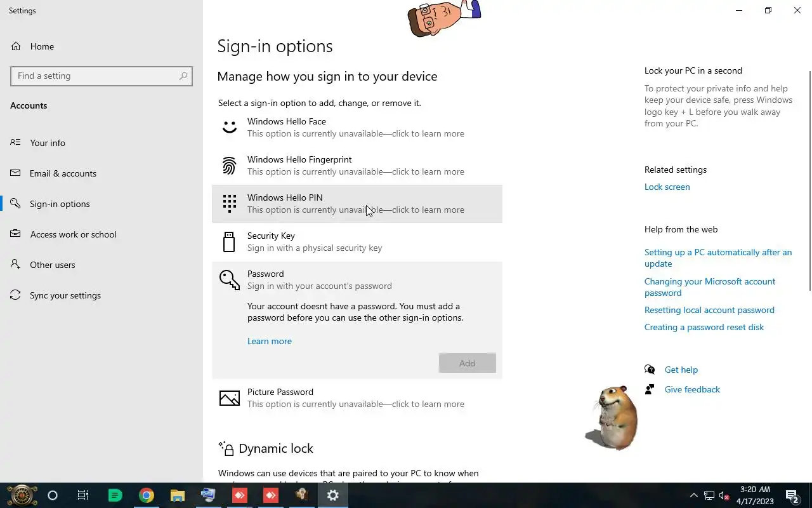Click the Windows Hello Fingerprint icon
The image size is (812, 508).
[x=229, y=166]
